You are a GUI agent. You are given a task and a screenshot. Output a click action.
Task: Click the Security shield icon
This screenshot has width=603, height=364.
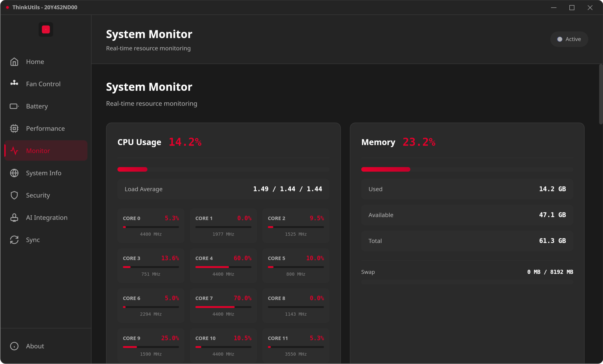14,195
